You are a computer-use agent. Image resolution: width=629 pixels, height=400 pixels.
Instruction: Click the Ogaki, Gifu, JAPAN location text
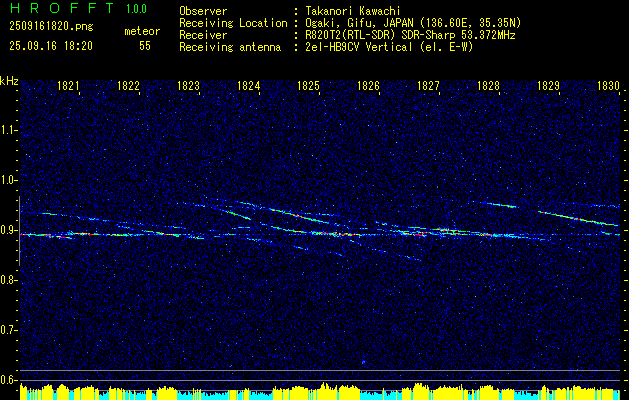413,23
